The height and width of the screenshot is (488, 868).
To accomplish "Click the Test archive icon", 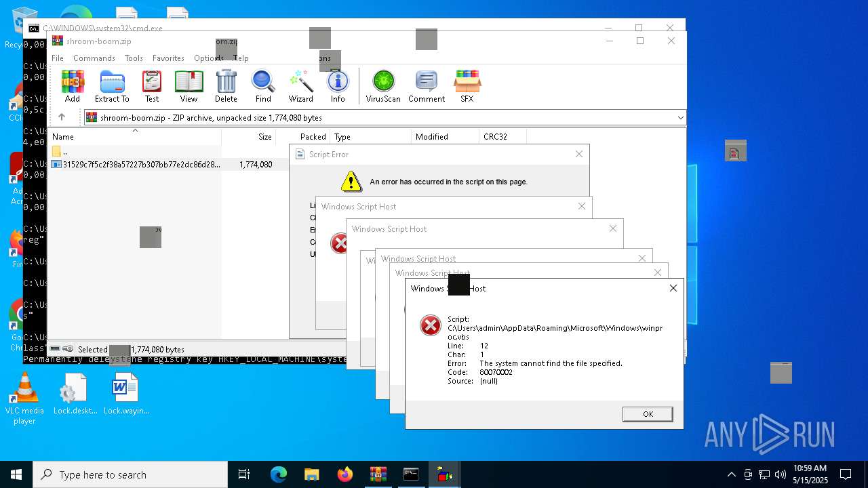I will tap(152, 87).
